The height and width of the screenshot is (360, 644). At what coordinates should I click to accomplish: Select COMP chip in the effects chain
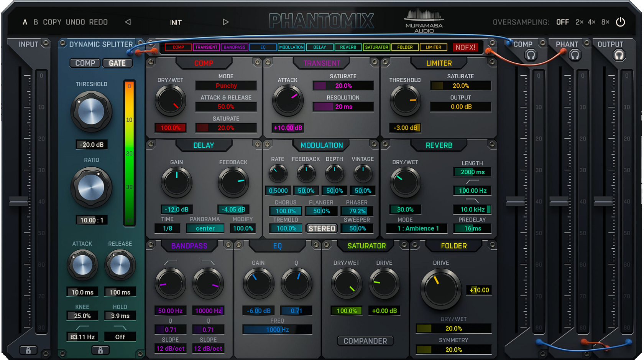pos(178,47)
